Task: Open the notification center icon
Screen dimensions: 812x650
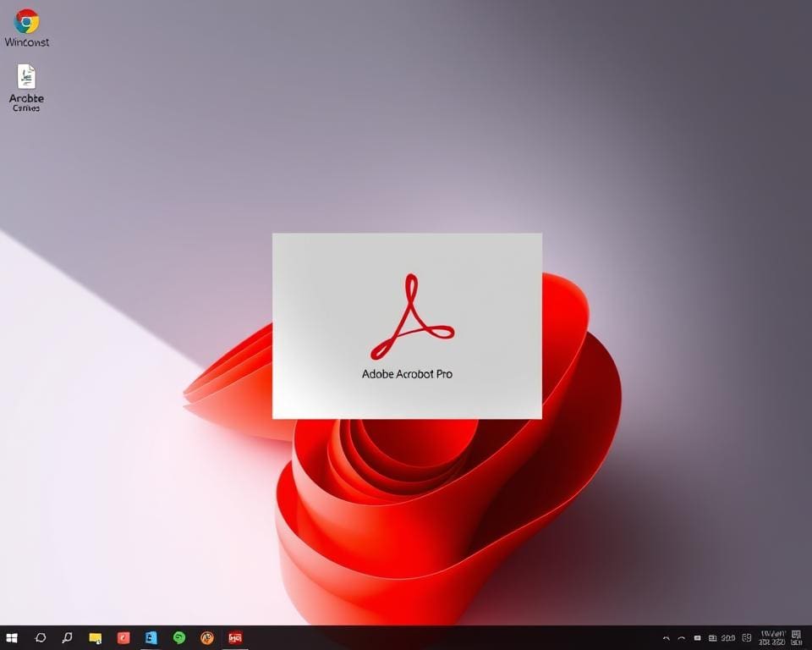Action: click(797, 638)
